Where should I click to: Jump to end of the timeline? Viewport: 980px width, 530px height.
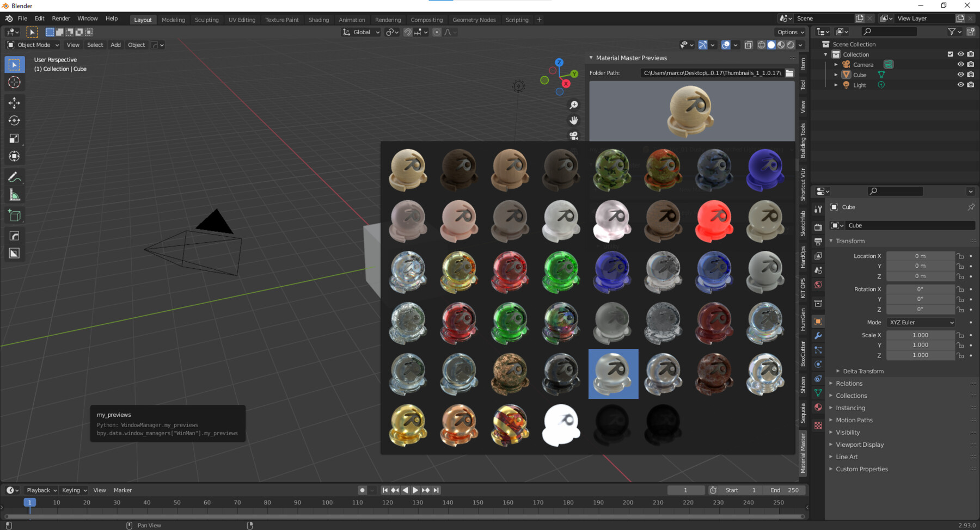point(436,490)
